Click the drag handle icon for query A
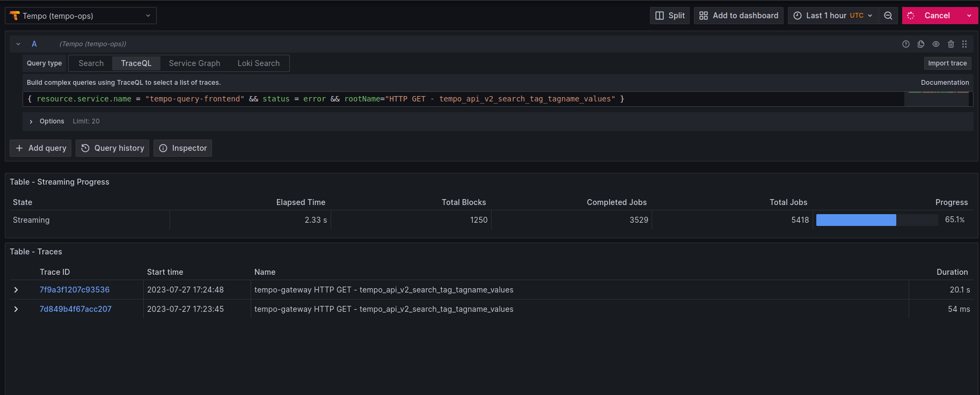 click(x=964, y=44)
